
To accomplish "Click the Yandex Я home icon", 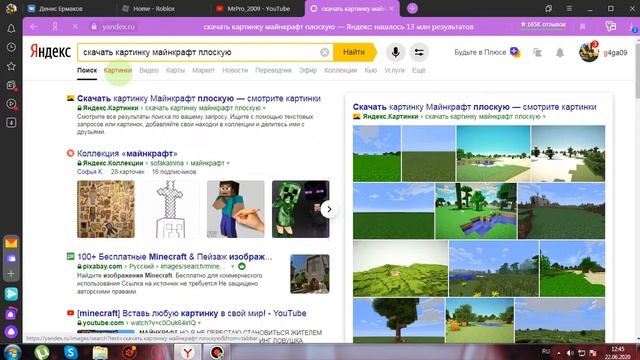I will (55, 27).
